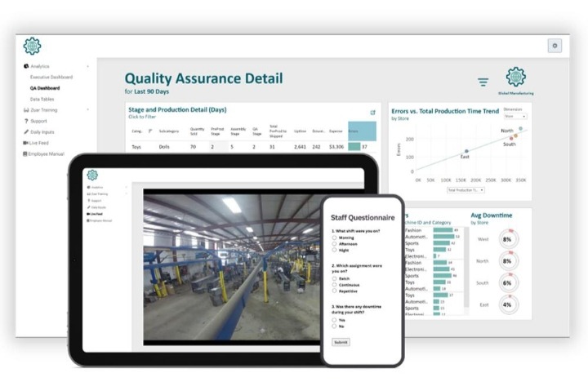Select Repetitive assignment option
The height and width of the screenshot is (382, 588).
point(334,291)
